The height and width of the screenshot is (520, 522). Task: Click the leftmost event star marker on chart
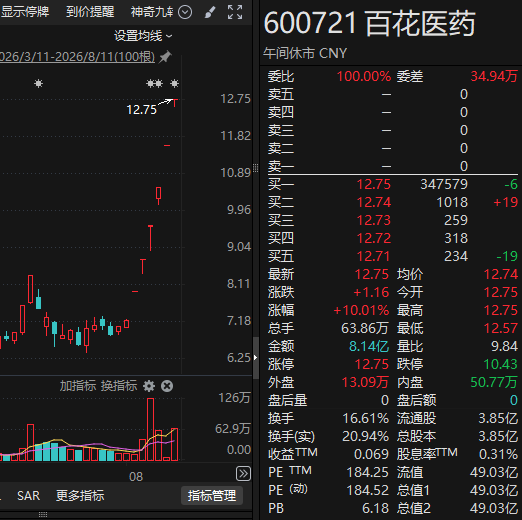tap(39, 83)
